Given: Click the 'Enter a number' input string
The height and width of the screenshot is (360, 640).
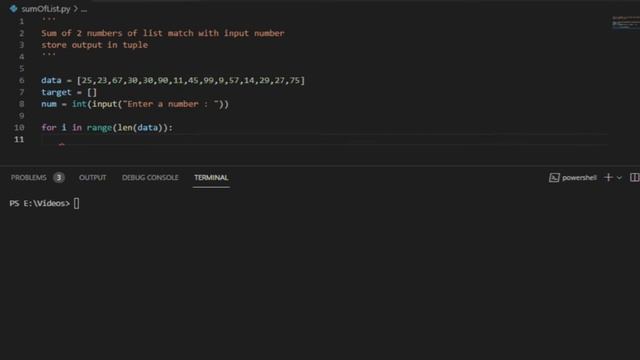Looking at the screenshot, I should 171,104.
